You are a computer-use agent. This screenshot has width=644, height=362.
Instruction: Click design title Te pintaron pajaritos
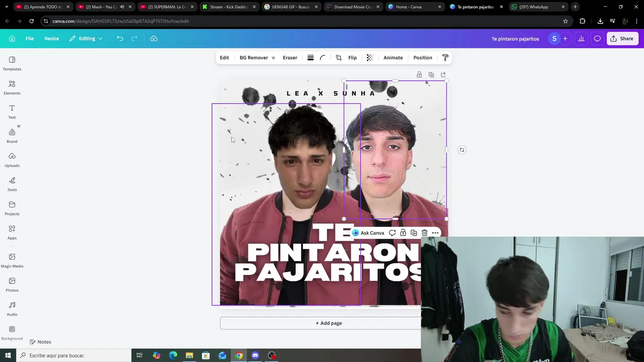(x=515, y=39)
